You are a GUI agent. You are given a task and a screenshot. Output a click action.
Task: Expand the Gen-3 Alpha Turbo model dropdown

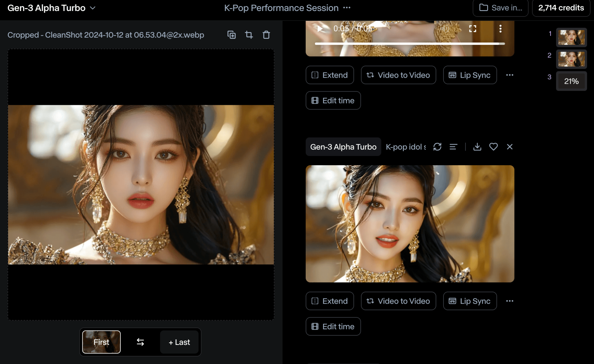(93, 8)
